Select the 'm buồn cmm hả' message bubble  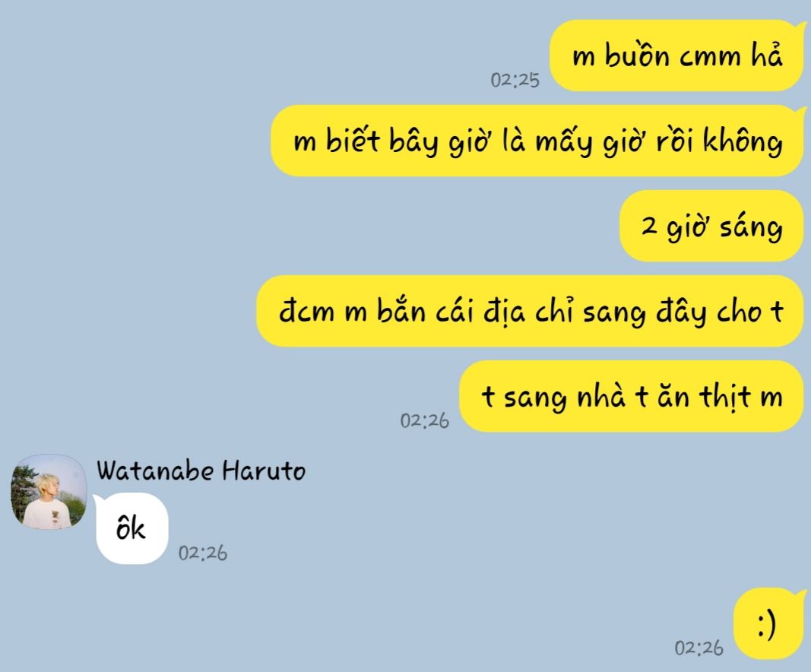(676, 55)
